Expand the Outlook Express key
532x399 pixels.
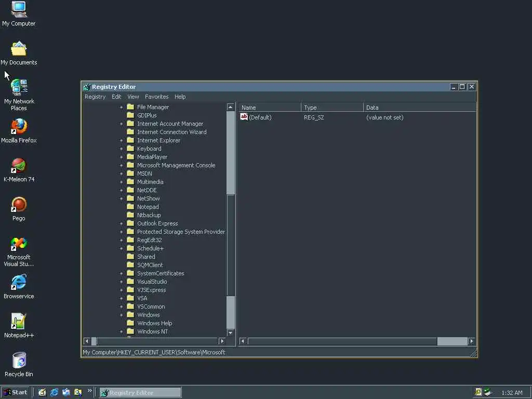tap(121, 223)
